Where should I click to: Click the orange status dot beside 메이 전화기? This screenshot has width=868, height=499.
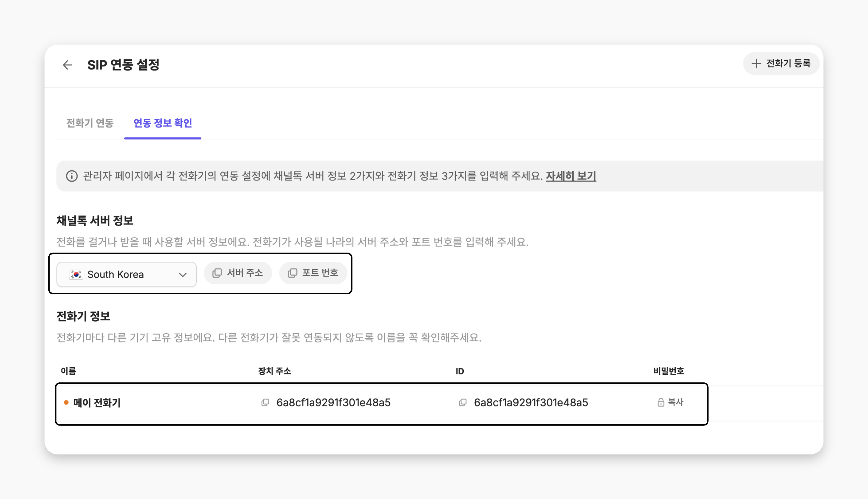point(66,402)
